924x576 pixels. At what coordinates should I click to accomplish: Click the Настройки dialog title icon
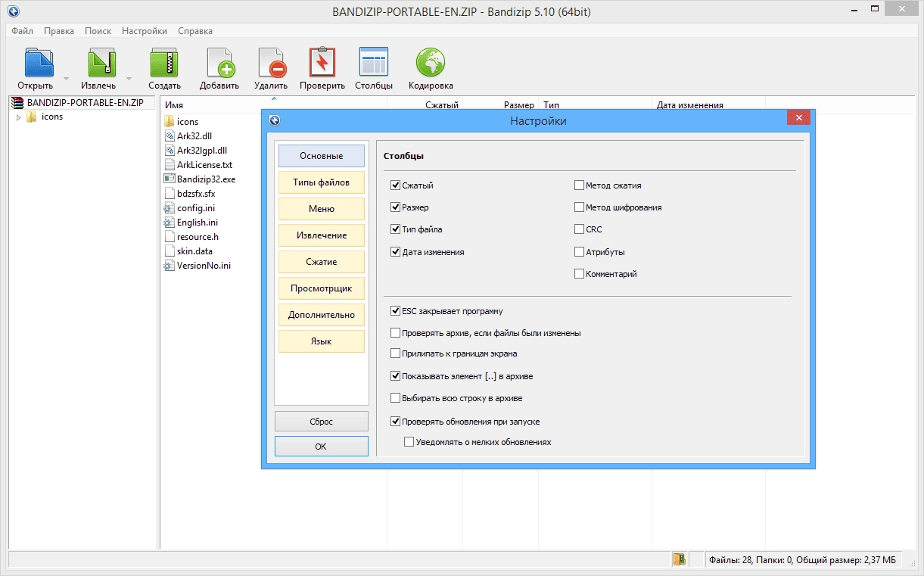(275, 120)
